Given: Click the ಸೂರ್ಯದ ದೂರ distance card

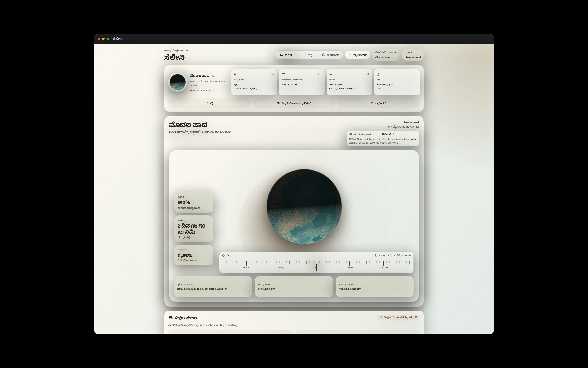Looking at the screenshot, I should (374, 287).
